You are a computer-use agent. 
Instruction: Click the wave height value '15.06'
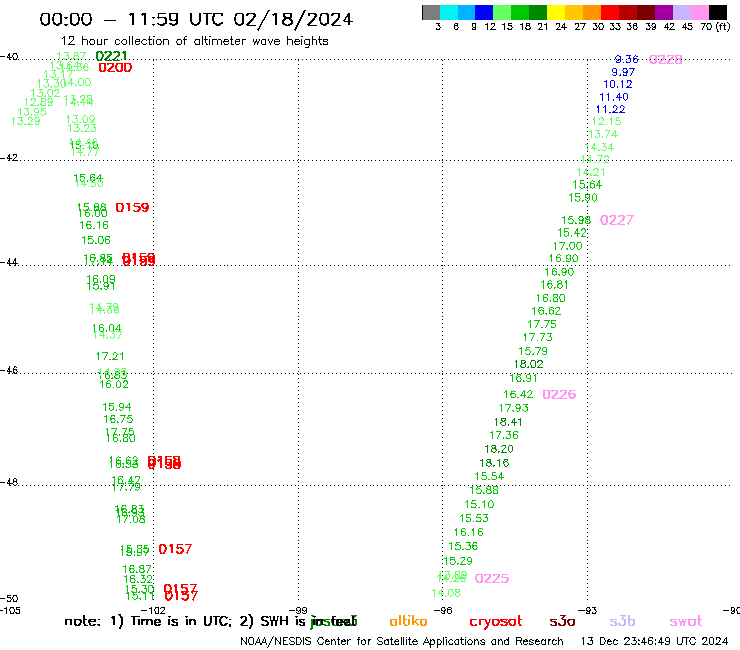tap(96, 240)
